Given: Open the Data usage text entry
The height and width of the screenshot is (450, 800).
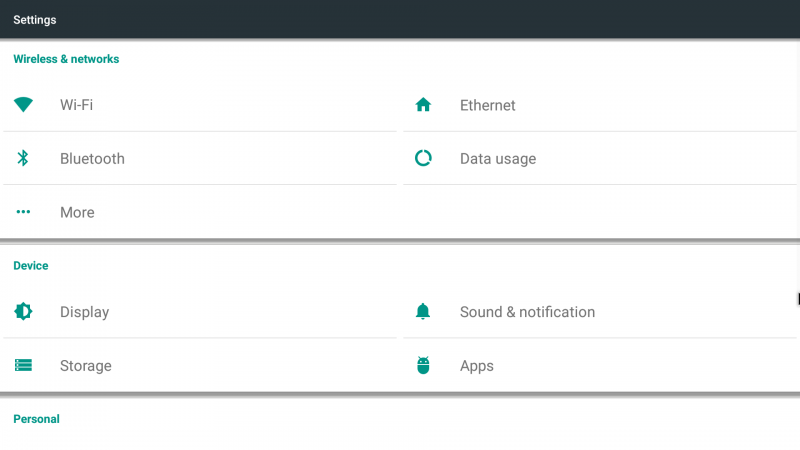Looking at the screenshot, I should [x=497, y=159].
